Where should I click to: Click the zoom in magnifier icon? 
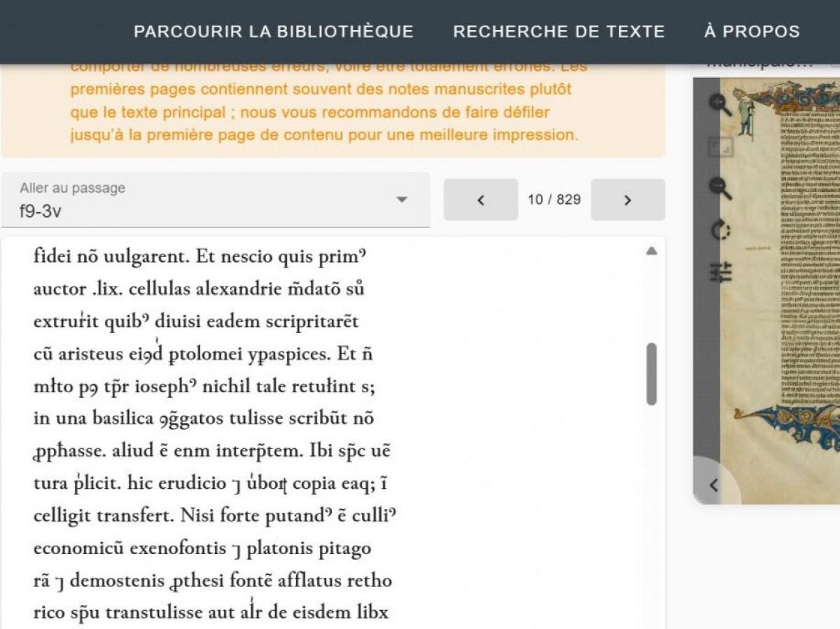(720, 104)
